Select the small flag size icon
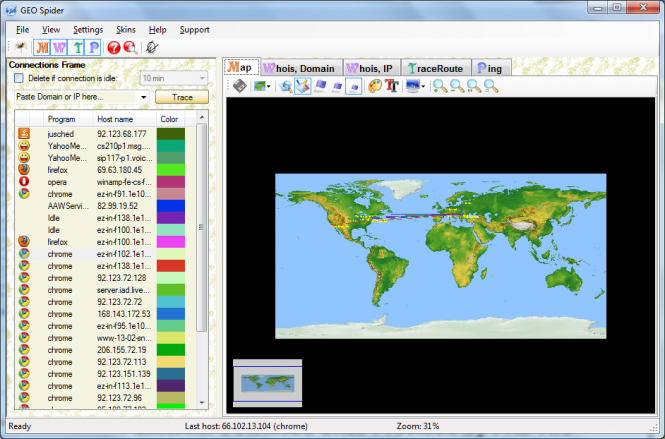 [x=354, y=87]
